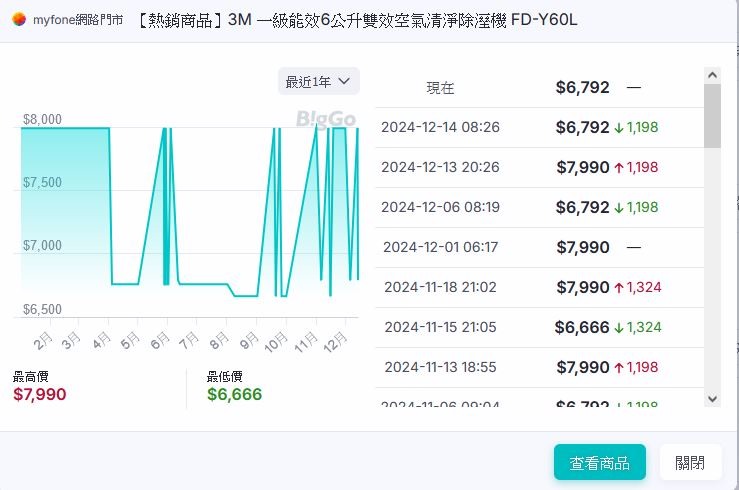Click the $7,000 y-axis label on chart
This screenshot has height=490, width=739.
[x=42, y=245]
